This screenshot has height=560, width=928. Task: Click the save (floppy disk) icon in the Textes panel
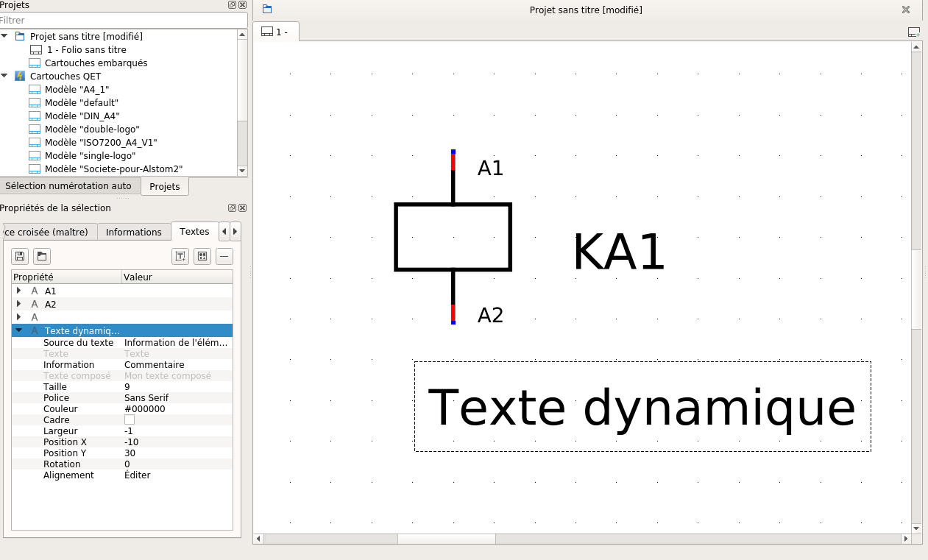[x=20, y=256]
